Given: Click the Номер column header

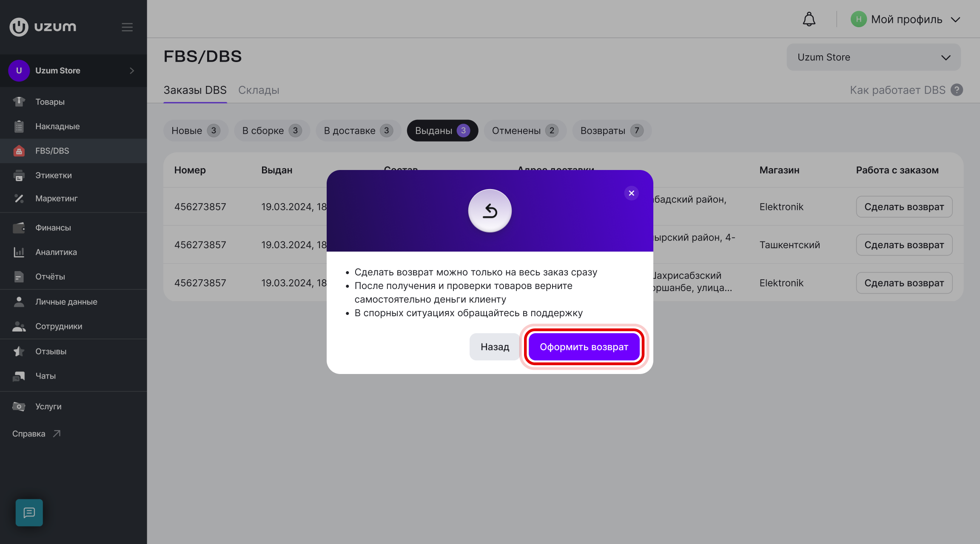Looking at the screenshot, I should pyautogui.click(x=190, y=170).
